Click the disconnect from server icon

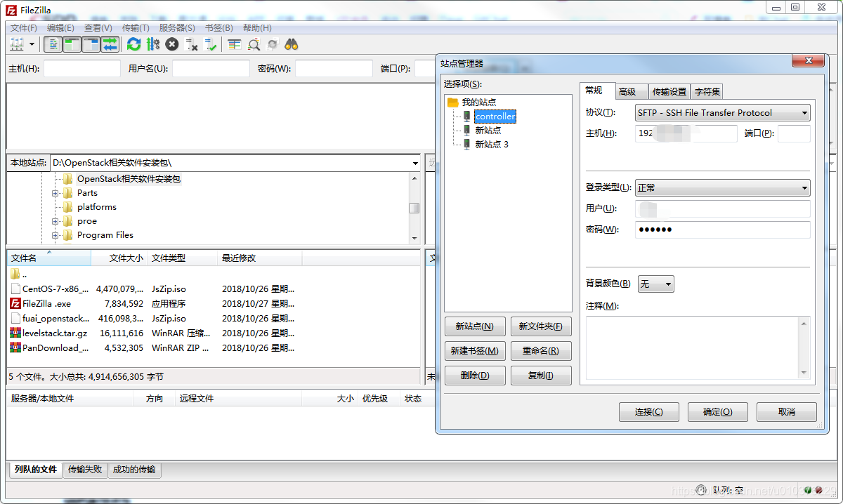tap(191, 44)
